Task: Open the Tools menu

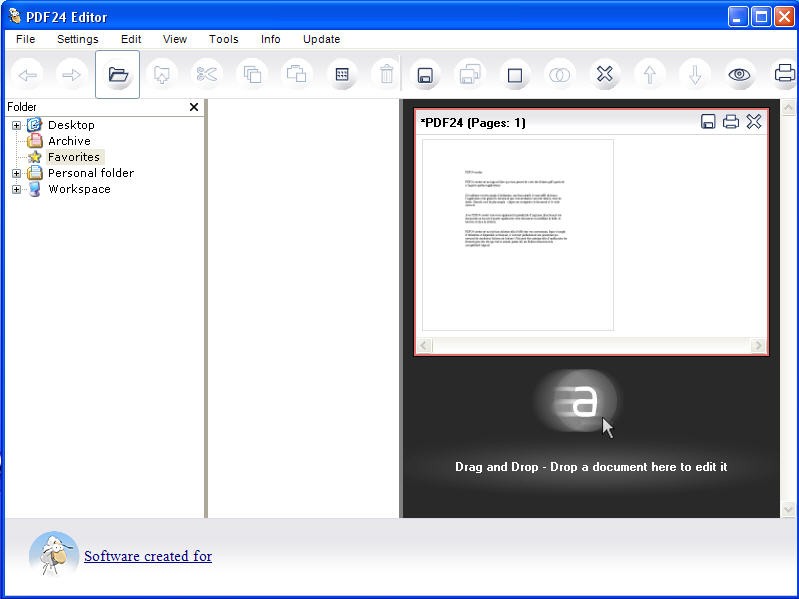Action: pos(223,39)
